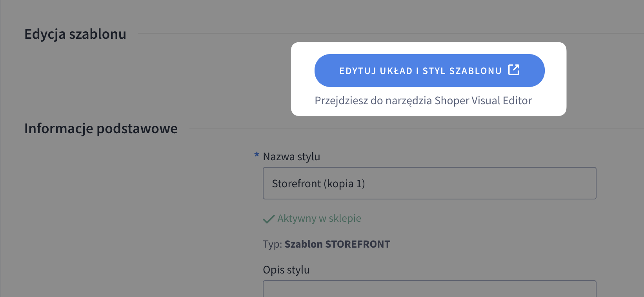
Task: Click the Typ: label text
Action: pyautogui.click(x=273, y=244)
